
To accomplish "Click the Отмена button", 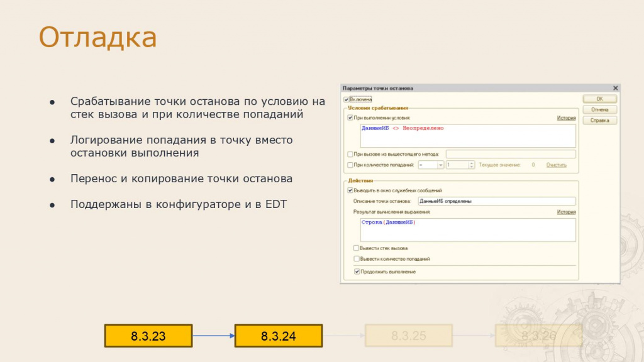I will pyautogui.click(x=599, y=109).
